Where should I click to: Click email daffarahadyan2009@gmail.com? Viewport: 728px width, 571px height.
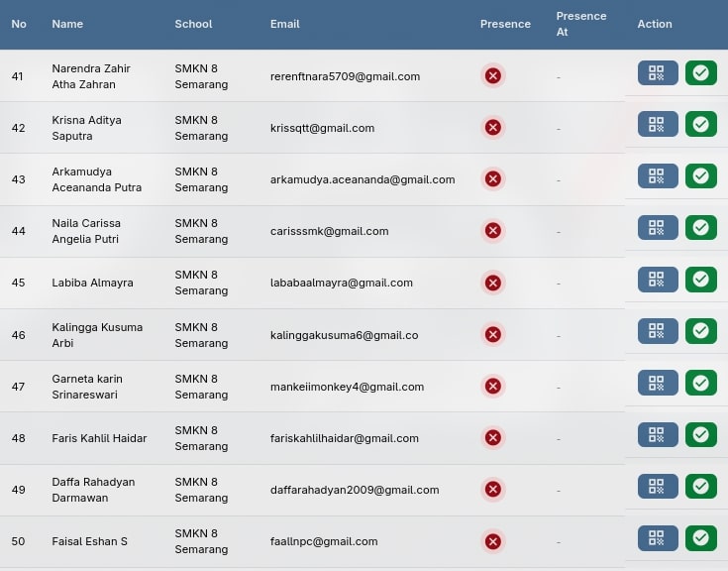(354, 490)
